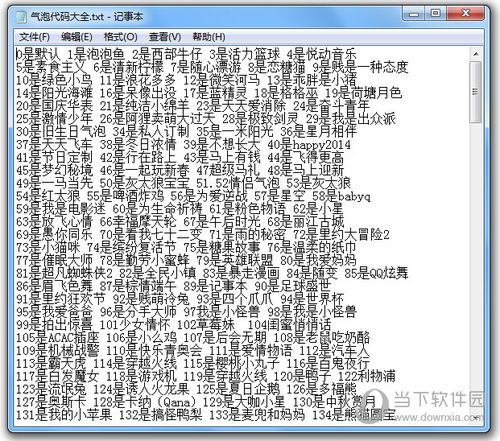This screenshot has width=500, height=441.
Task: Click the text "14是阳光海滩"
Action: point(54,93)
